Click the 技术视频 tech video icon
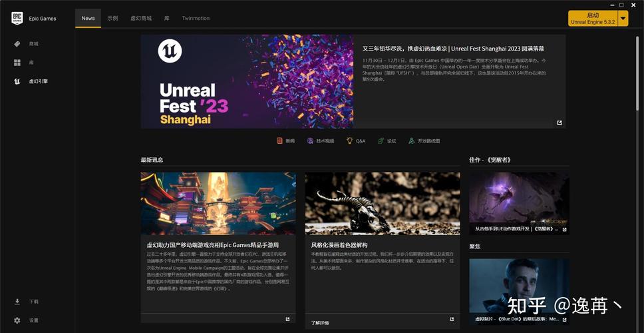Screen dimensions: 644x333 pos(310,141)
